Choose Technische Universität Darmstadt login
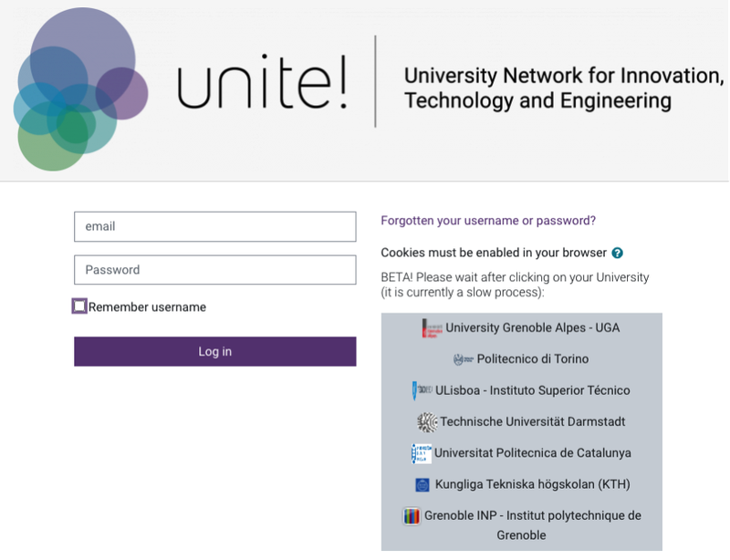 533,421
